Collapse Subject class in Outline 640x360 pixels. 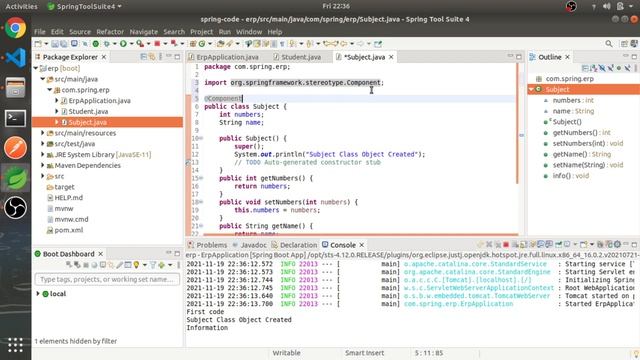point(531,89)
